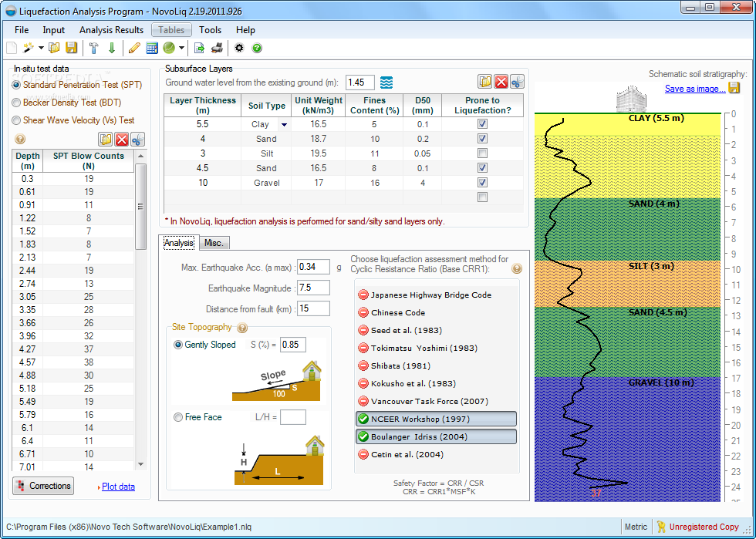Click the save disk icon beside Save as image
The width and height of the screenshot is (756, 539).
click(734, 88)
